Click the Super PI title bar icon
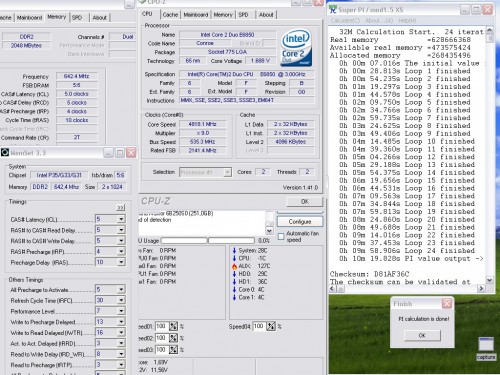Image resolution: width=500 pixels, height=375 pixels. pyautogui.click(x=333, y=10)
